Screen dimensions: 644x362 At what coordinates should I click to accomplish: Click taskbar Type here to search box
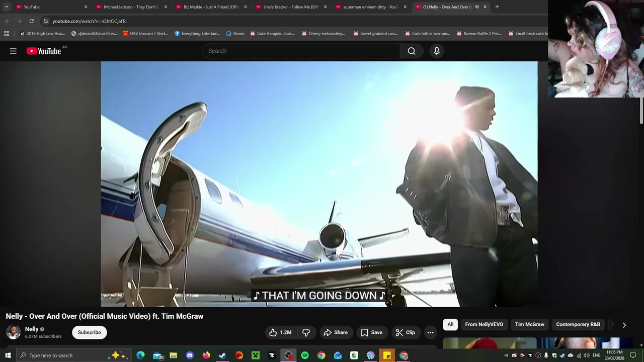click(74, 355)
